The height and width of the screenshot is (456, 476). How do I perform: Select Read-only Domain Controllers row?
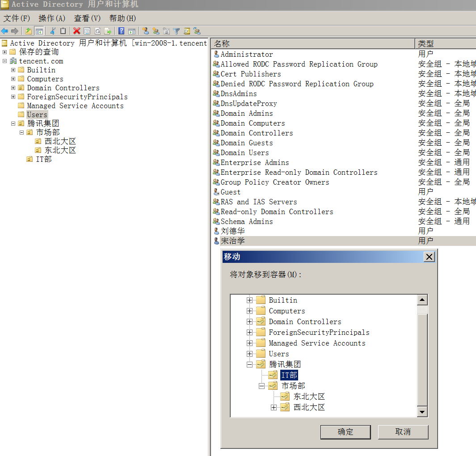pos(277,211)
